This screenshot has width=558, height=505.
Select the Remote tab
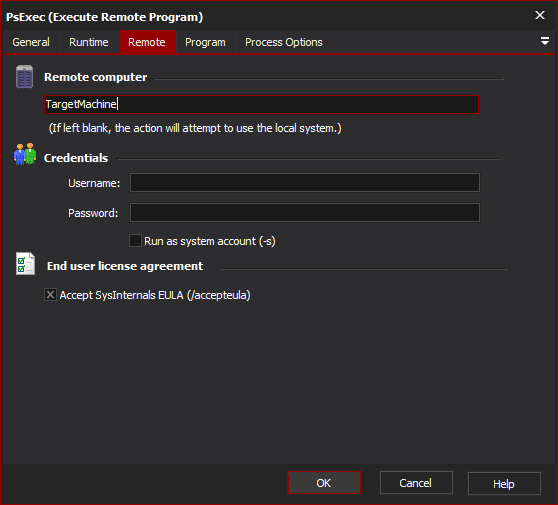[x=147, y=42]
